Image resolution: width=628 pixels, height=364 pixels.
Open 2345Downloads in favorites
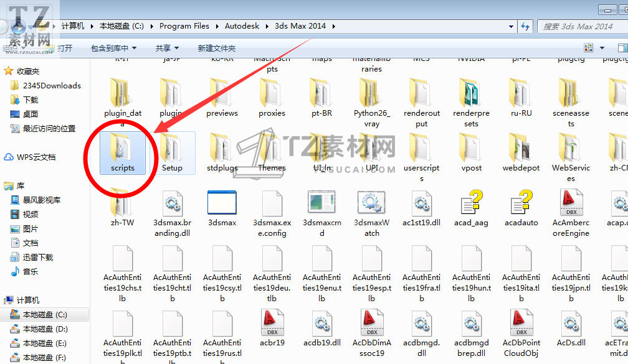45,86
